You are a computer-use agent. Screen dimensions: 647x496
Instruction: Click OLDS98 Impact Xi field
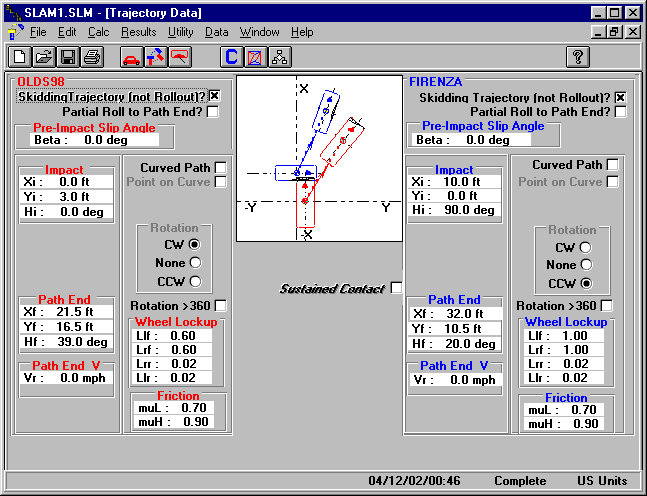pyautogui.click(x=66, y=182)
